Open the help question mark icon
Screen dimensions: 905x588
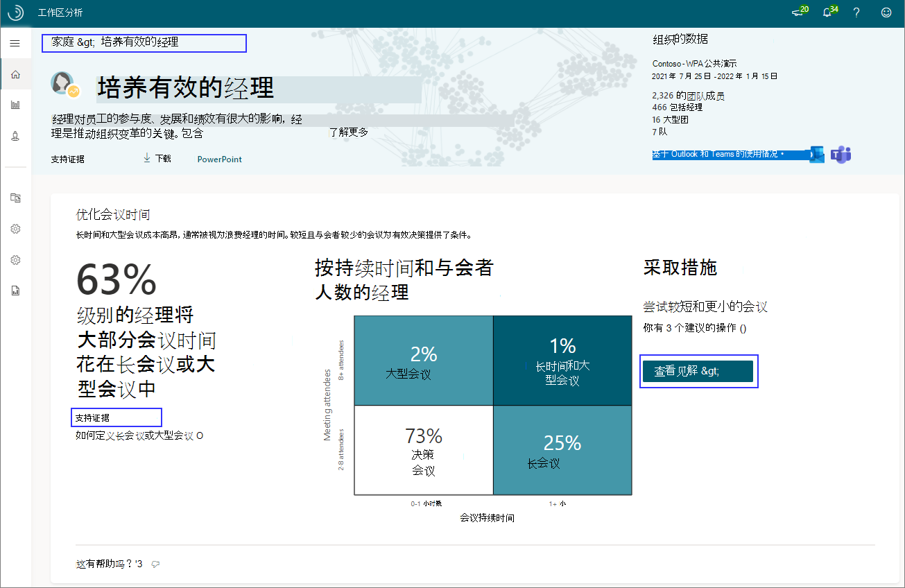(x=856, y=12)
